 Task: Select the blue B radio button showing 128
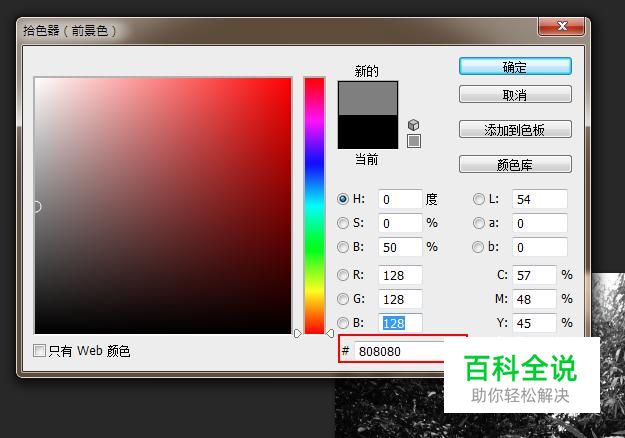point(343,323)
